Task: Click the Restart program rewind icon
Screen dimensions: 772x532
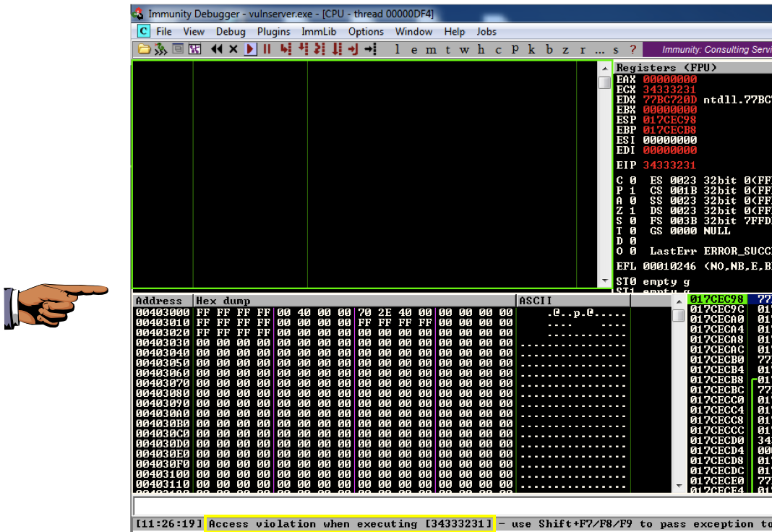Action: click(x=216, y=49)
